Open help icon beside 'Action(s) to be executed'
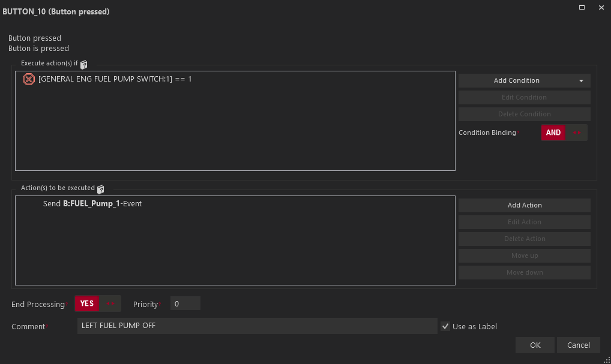The image size is (611, 364). click(x=100, y=189)
